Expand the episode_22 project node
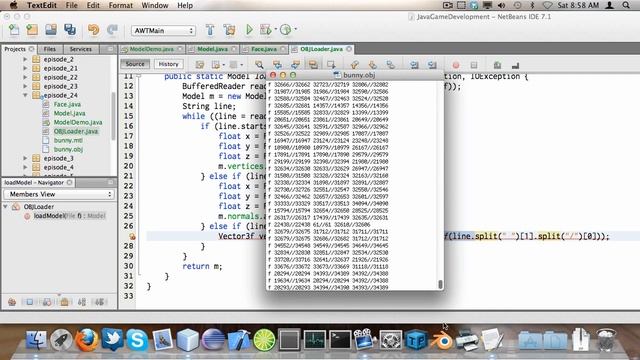This screenshot has width=640, height=360. (x=25, y=77)
